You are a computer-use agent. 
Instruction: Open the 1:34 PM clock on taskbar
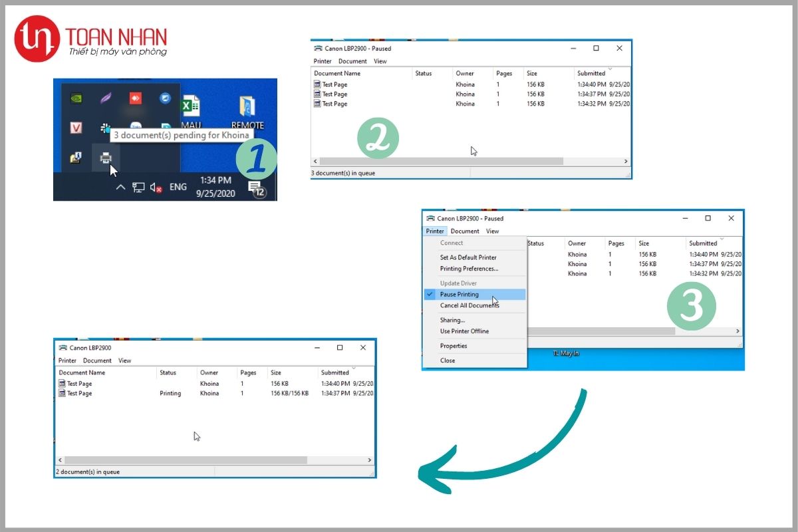point(214,186)
